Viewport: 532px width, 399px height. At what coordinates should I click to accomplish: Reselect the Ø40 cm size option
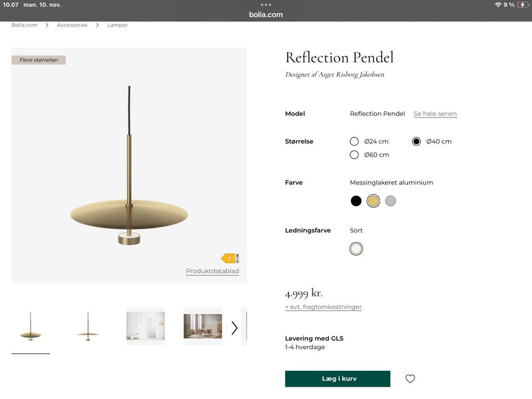tap(416, 141)
